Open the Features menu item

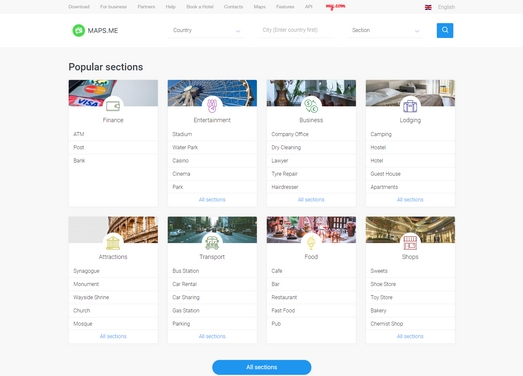(x=285, y=7)
